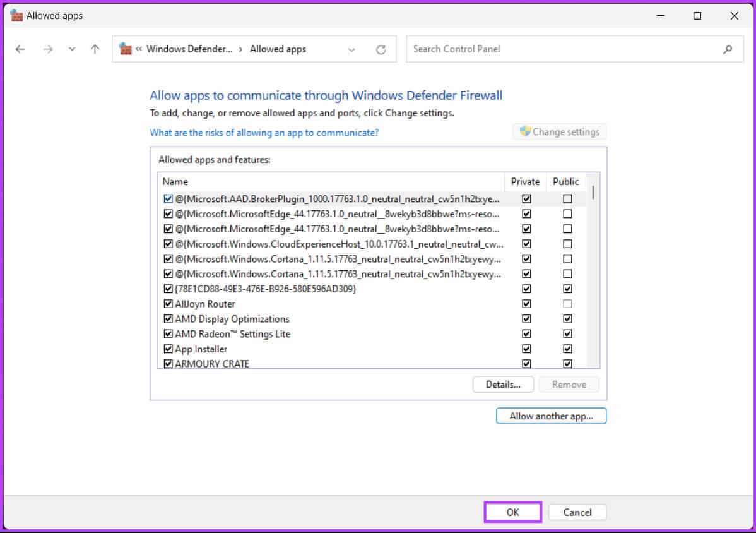This screenshot has height=533, width=756.
Task: Refresh the Allowed apps page
Action: (381, 50)
